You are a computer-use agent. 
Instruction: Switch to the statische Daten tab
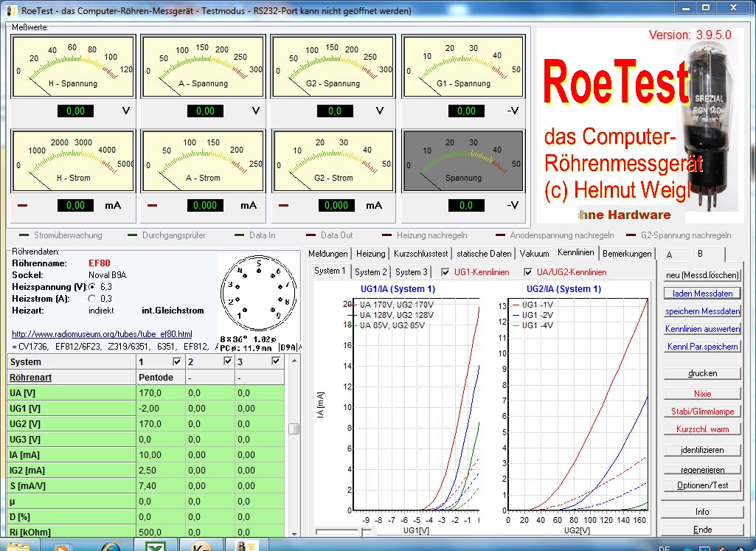point(484,254)
